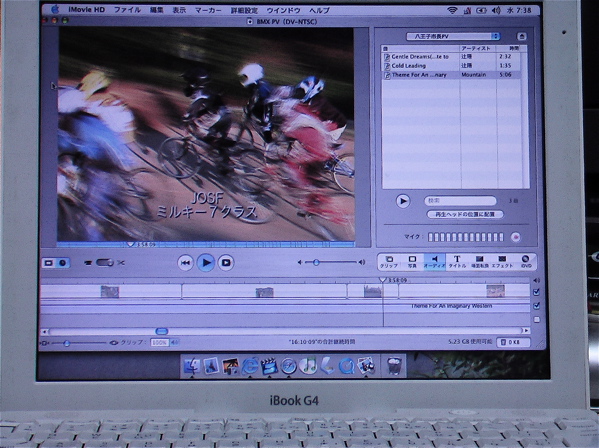This screenshot has width=599, height=448.
Task: Open the Trash in the Dock
Action: [394, 366]
